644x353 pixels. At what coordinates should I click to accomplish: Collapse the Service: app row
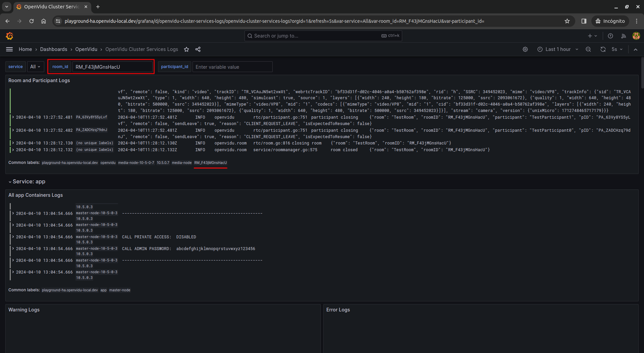click(10, 182)
